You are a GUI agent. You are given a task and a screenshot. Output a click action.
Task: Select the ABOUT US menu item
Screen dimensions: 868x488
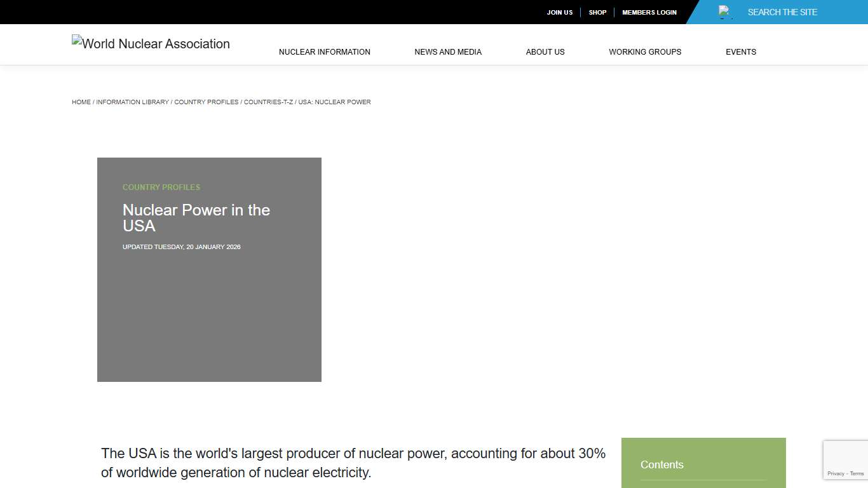pyautogui.click(x=545, y=51)
